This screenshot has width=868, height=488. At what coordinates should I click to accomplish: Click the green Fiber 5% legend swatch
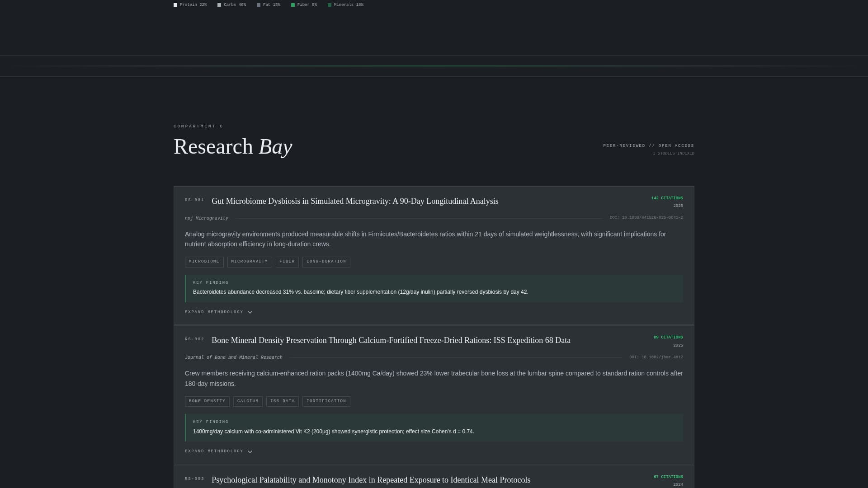pyautogui.click(x=293, y=5)
